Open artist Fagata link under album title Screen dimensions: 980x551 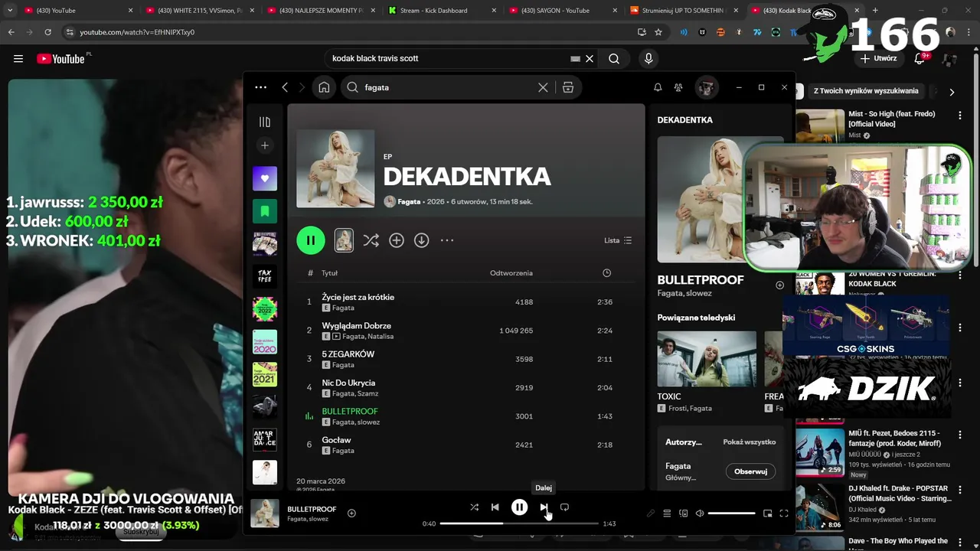tap(410, 202)
